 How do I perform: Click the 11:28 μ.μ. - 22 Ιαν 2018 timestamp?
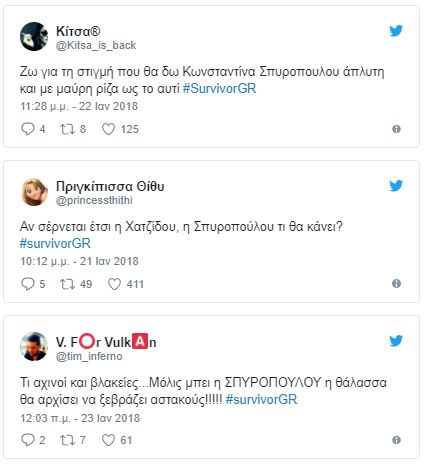79,106
